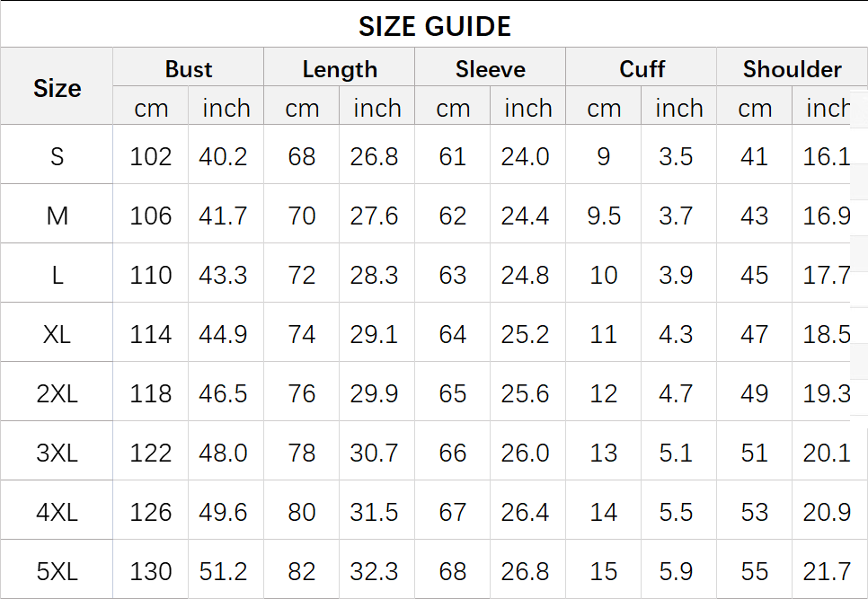Click the 4XL size row label

[57, 512]
